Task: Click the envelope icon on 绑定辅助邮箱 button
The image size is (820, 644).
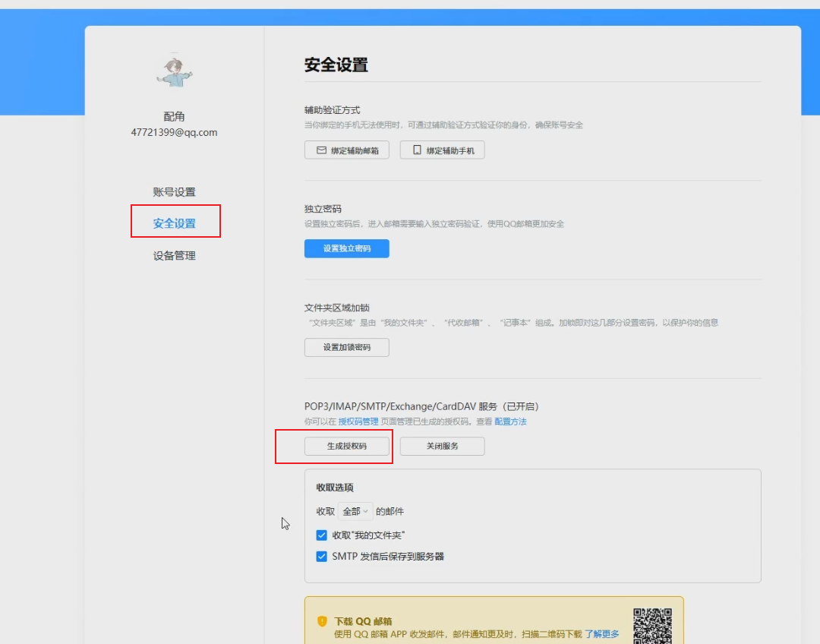Action: coord(321,150)
